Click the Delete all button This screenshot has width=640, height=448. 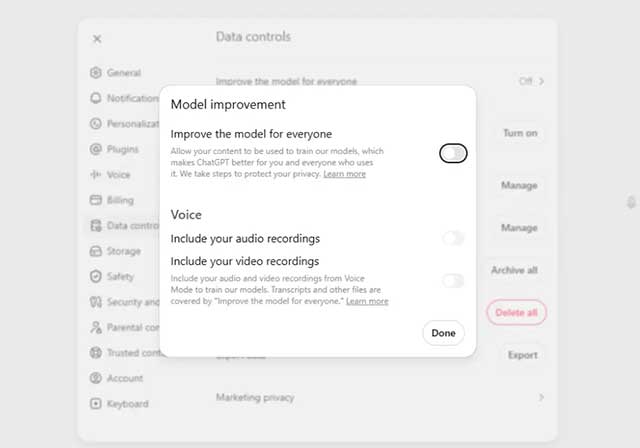pos(516,313)
